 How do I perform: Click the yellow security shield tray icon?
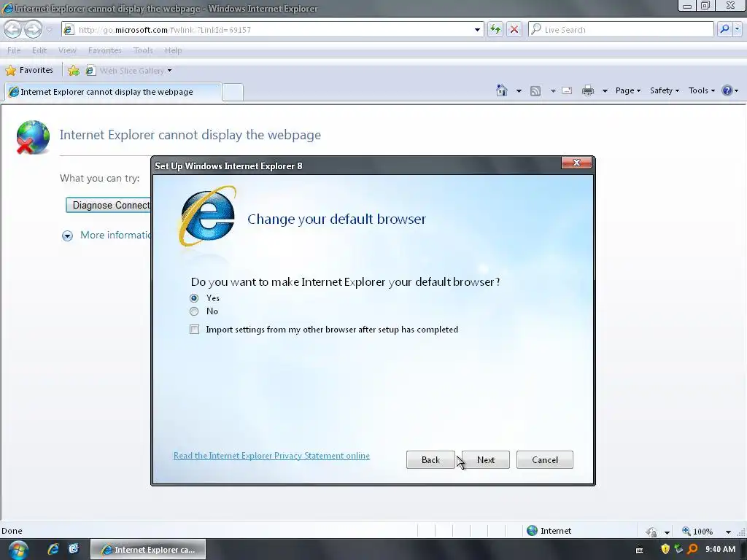pos(665,550)
